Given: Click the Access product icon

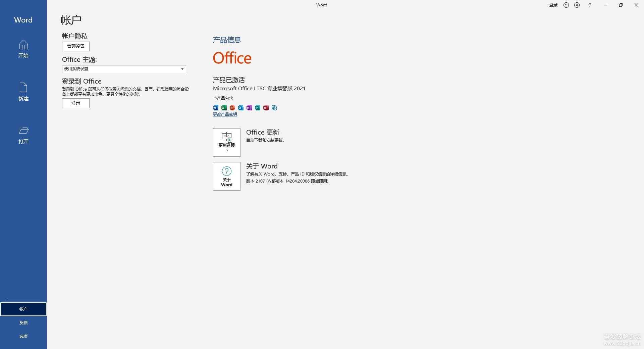Looking at the screenshot, I should point(266,108).
